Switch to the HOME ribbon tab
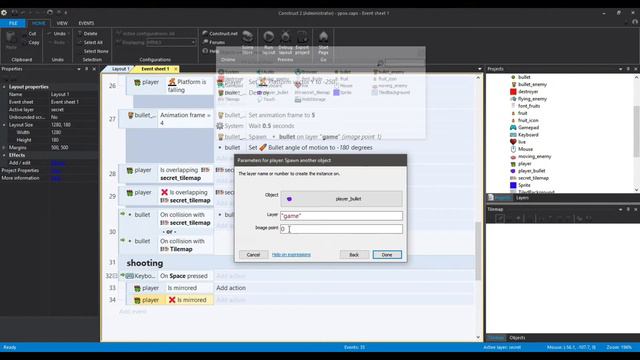640x360 pixels. pyautogui.click(x=39, y=23)
